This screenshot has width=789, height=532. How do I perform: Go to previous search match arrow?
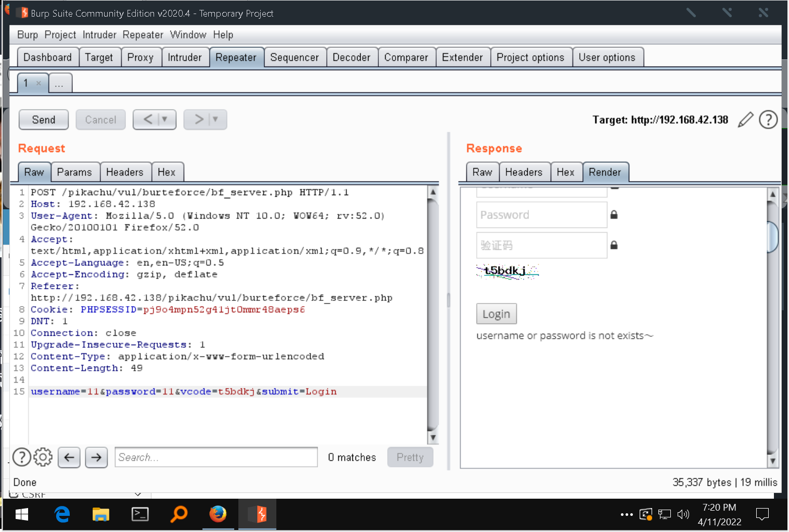tap(69, 457)
